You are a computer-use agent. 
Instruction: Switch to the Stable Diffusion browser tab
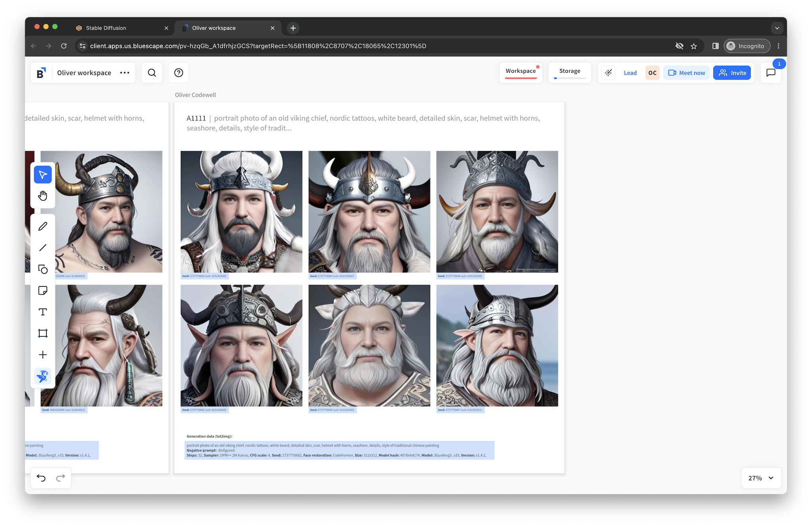[106, 28]
